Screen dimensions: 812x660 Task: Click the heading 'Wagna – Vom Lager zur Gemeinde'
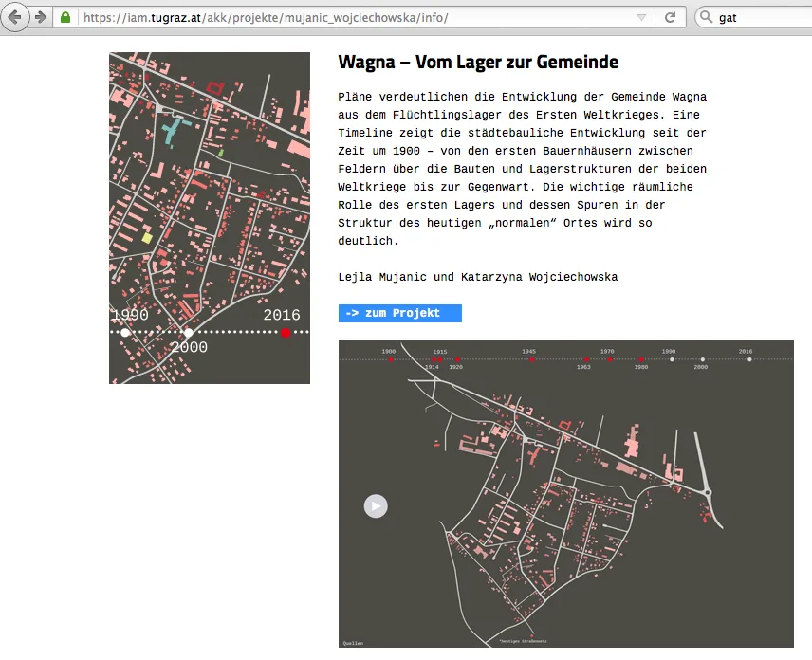(478, 63)
